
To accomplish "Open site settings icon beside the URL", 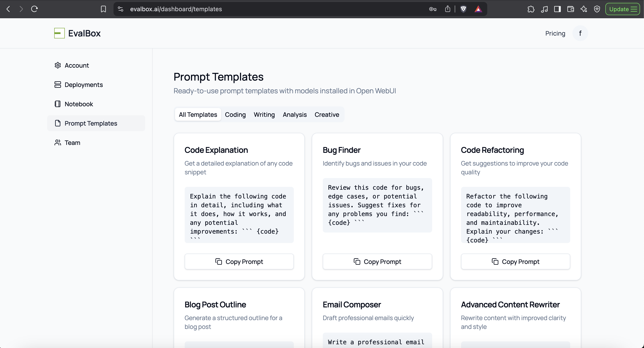I will point(121,9).
